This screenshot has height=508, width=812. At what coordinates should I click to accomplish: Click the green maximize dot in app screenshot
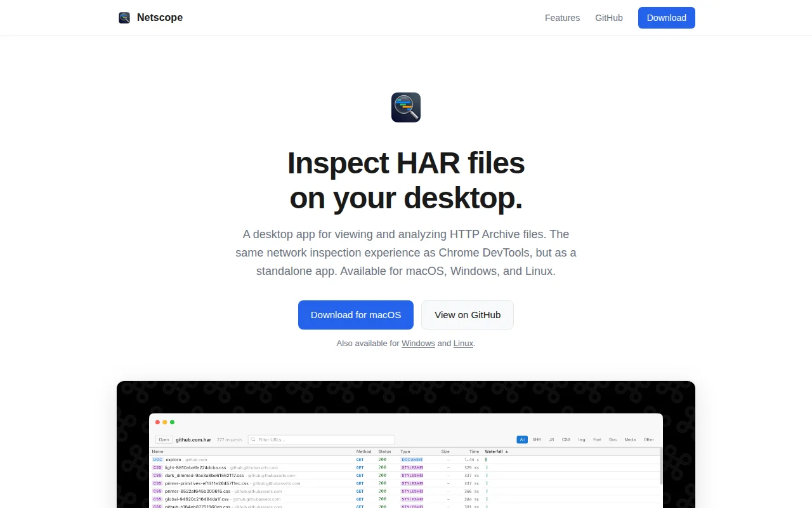pos(172,422)
